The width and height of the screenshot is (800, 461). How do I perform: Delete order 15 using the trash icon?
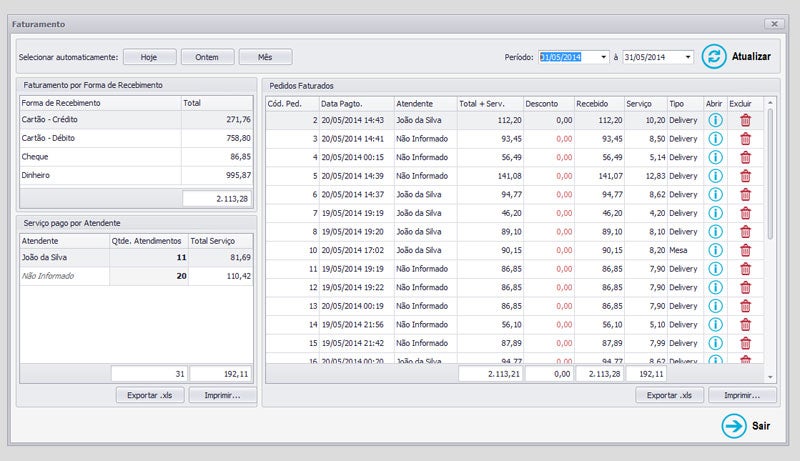[x=745, y=343]
